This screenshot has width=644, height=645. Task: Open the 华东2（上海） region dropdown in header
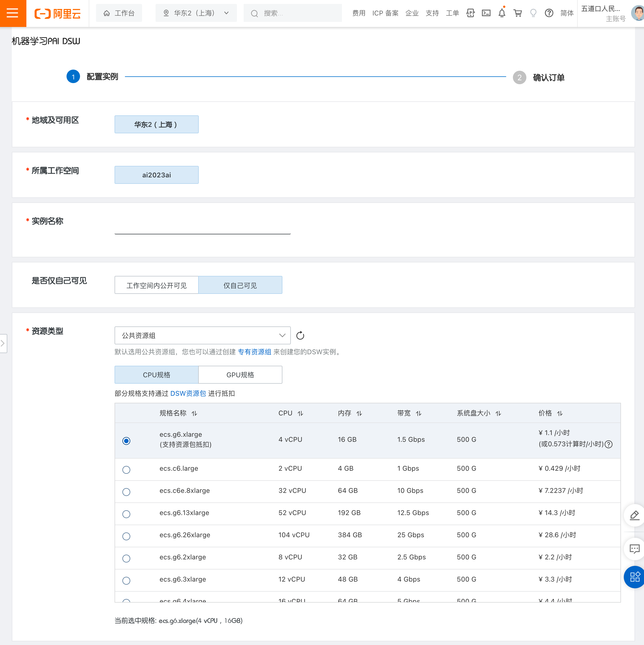[x=196, y=13]
